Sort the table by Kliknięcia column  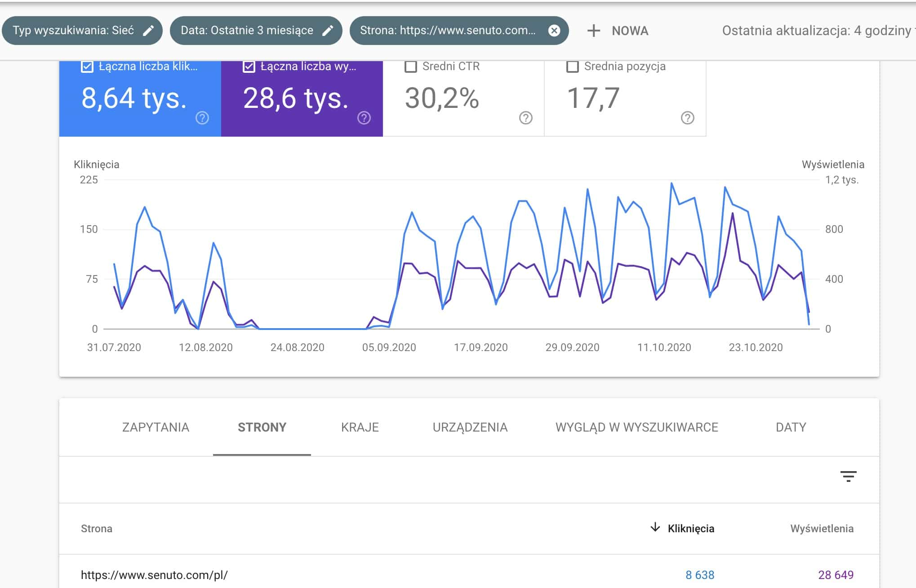pos(691,529)
